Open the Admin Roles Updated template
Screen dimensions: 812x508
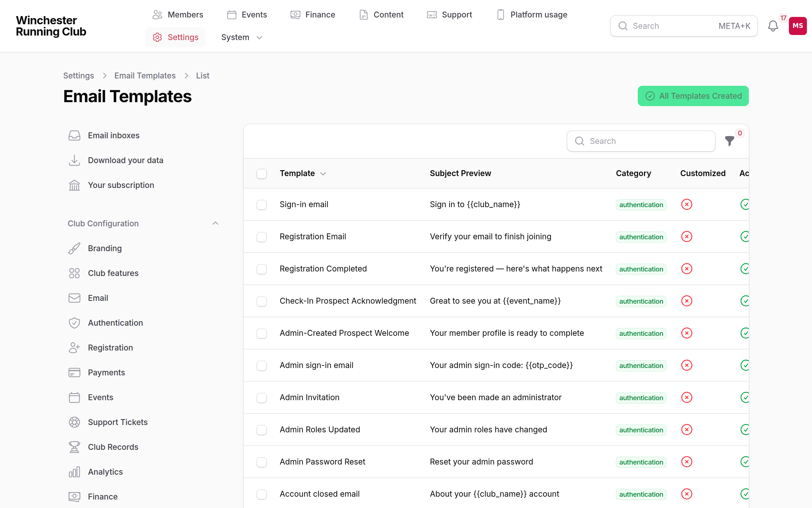(x=320, y=430)
